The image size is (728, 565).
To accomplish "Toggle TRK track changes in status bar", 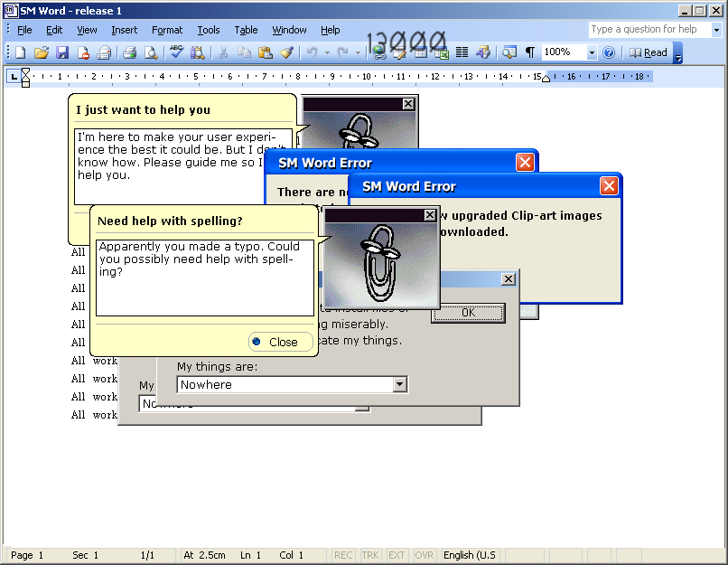I will pyautogui.click(x=370, y=555).
